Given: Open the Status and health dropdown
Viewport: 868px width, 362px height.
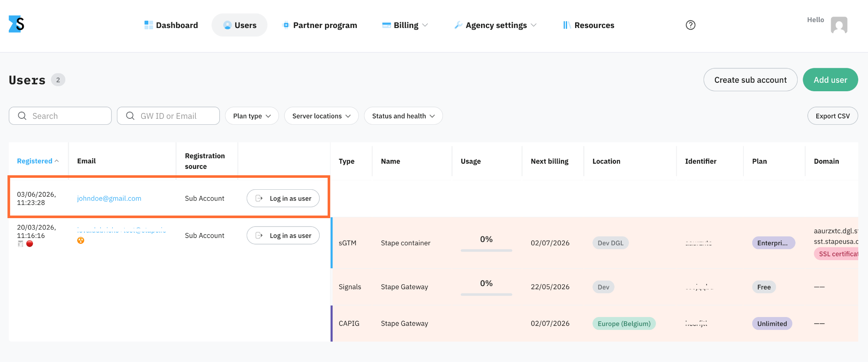Looking at the screenshot, I should click(403, 116).
